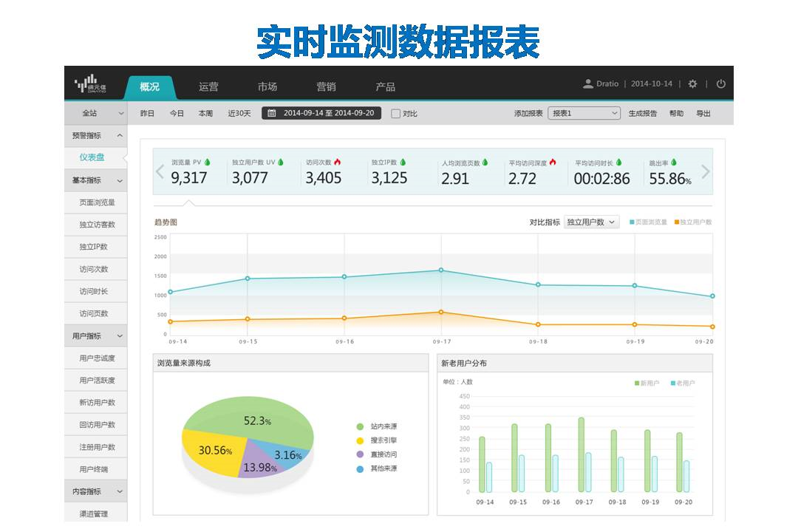Click the 导出 button
Viewport: 798px width, 532px height.
tap(703, 114)
